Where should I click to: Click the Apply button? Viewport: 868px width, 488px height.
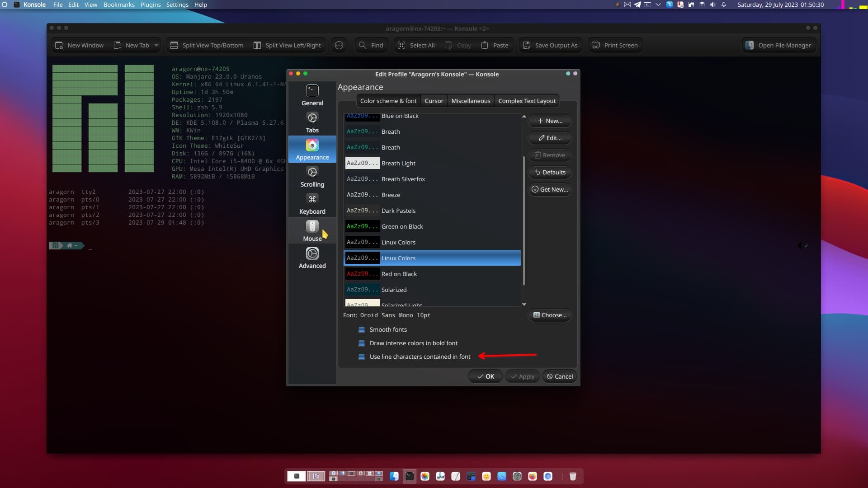522,376
